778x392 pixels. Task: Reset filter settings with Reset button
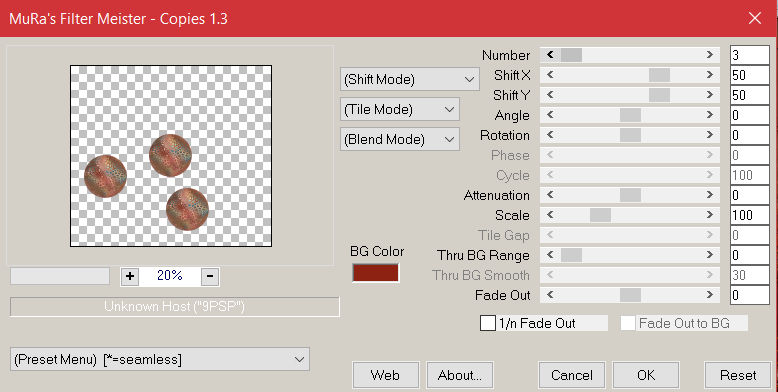tap(738, 375)
